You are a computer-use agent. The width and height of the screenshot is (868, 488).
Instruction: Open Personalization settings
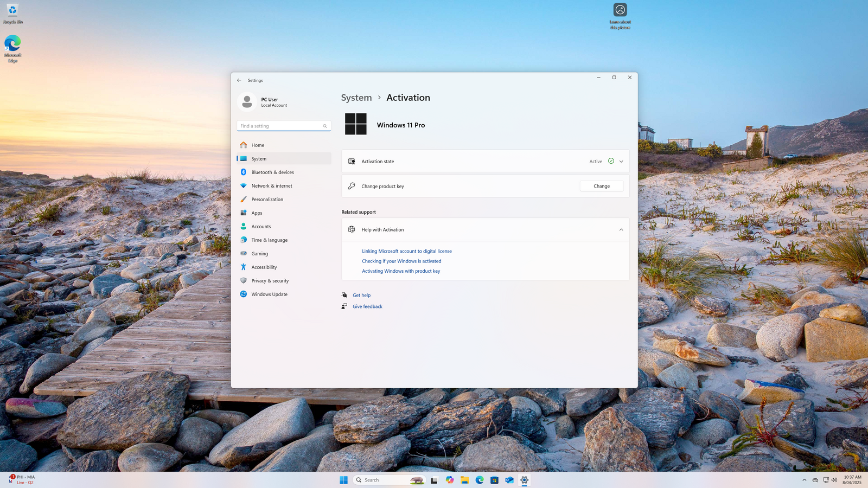[284, 199]
